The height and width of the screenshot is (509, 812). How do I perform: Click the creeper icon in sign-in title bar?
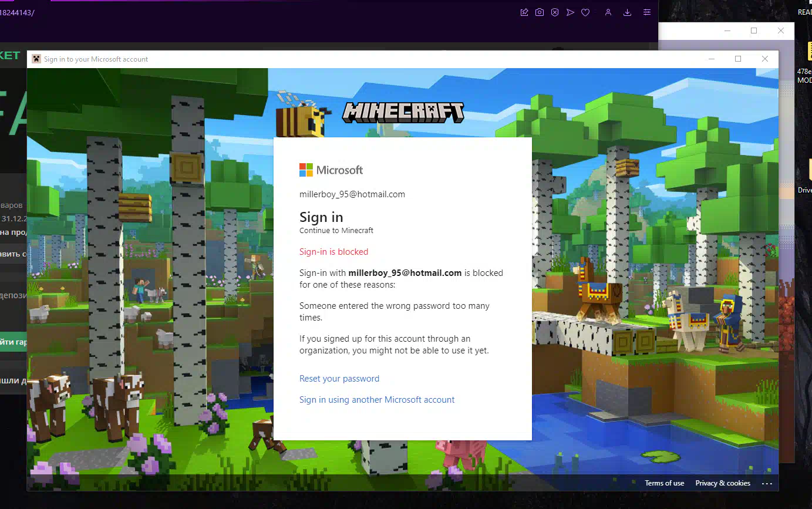(x=36, y=59)
